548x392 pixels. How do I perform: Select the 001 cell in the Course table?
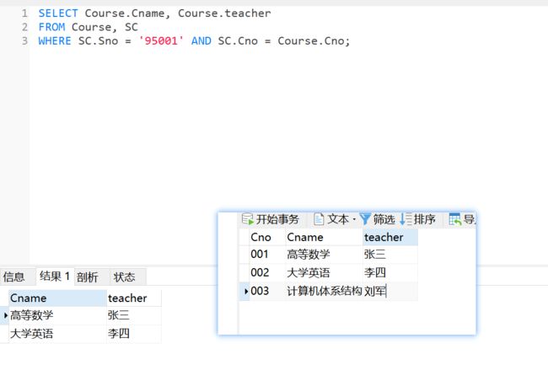(x=267, y=255)
